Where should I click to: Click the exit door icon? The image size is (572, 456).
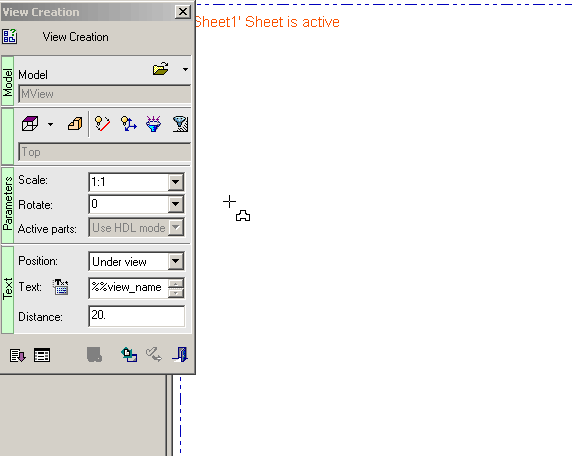[x=180, y=355]
